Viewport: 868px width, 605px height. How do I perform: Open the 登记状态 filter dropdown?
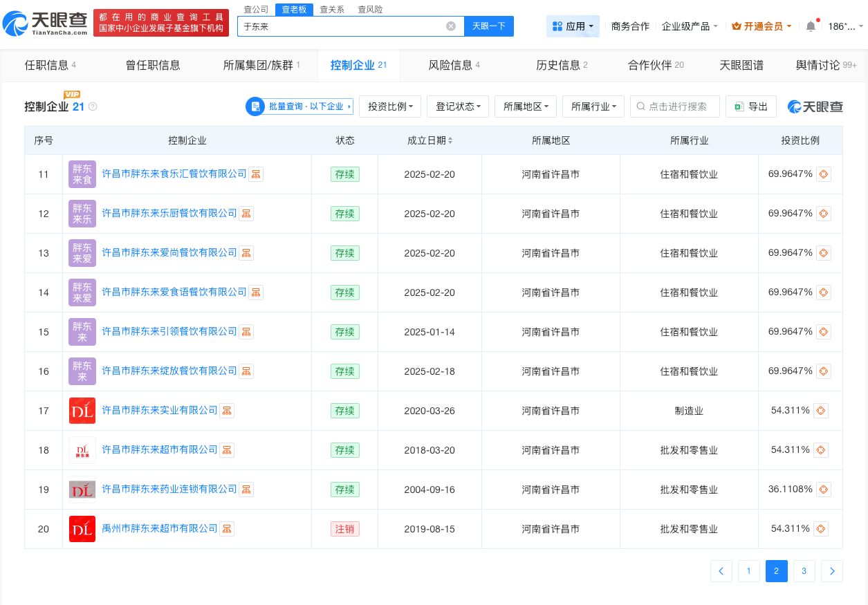pyautogui.click(x=458, y=106)
